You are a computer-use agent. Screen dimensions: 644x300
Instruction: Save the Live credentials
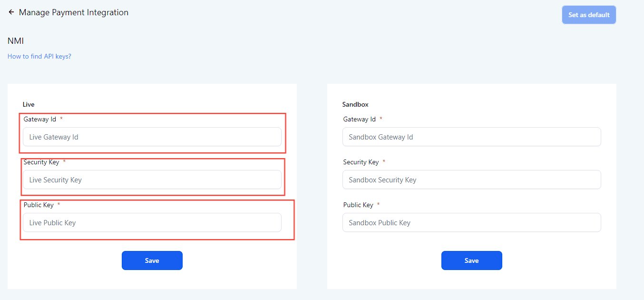(x=152, y=260)
